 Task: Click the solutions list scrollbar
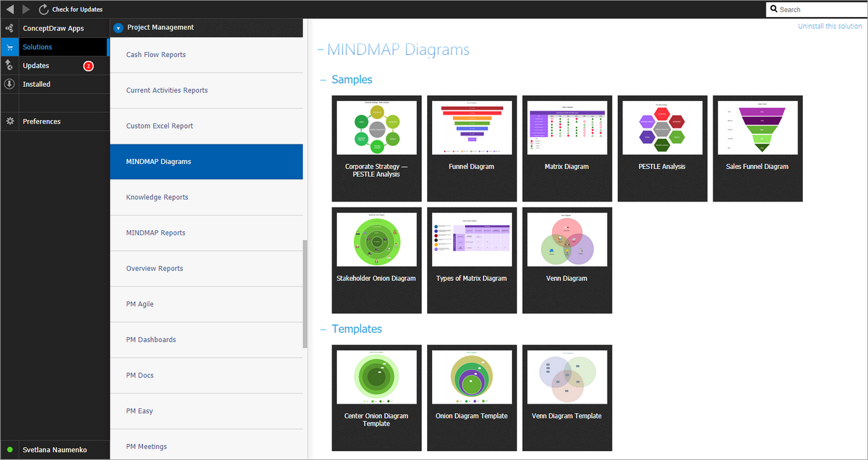305,294
